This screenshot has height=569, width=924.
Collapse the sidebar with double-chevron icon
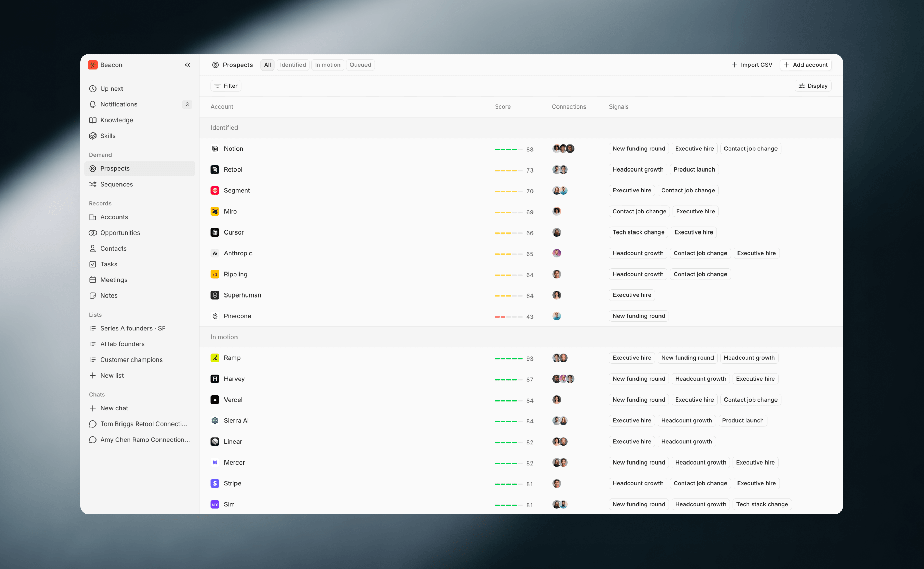tap(188, 65)
